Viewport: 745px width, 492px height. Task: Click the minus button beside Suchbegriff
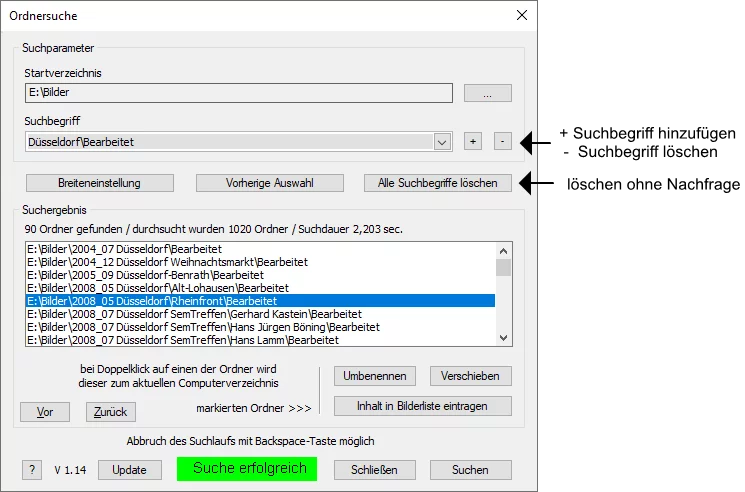click(x=502, y=142)
